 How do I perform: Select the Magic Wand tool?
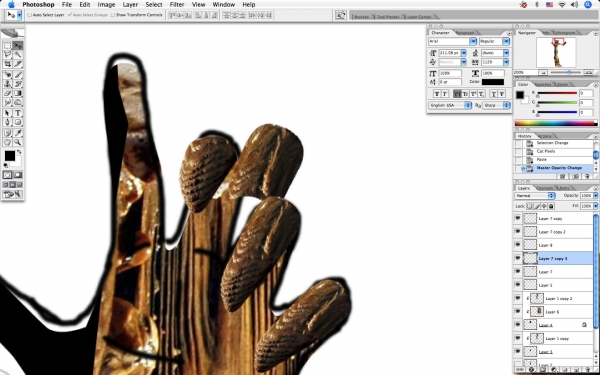click(x=18, y=55)
